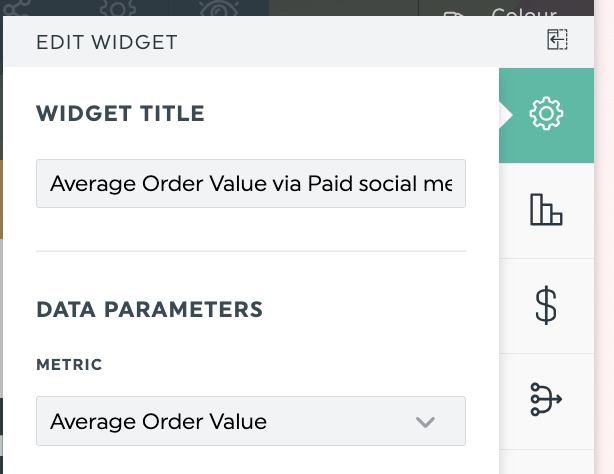Image resolution: width=614 pixels, height=474 pixels.
Task: Click the share icon in the top bar
Action: [x=15, y=7]
